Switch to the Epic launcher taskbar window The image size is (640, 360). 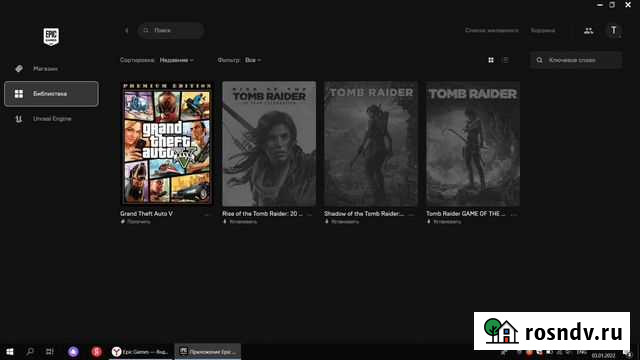208,351
